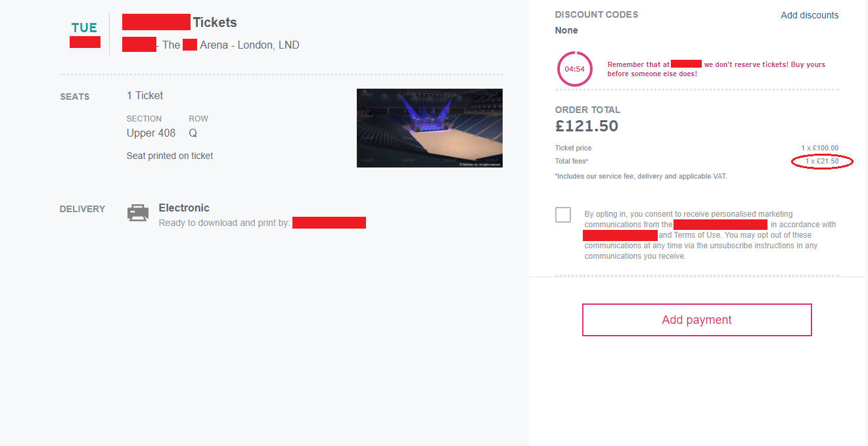This screenshot has width=868, height=446.
Task: Click the Total fees* label
Action: coord(572,161)
